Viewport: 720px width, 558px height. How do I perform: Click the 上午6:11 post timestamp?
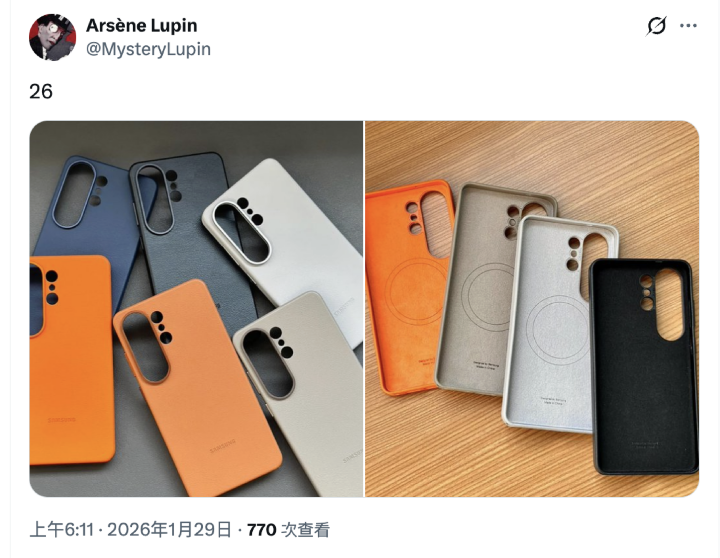pos(62,530)
